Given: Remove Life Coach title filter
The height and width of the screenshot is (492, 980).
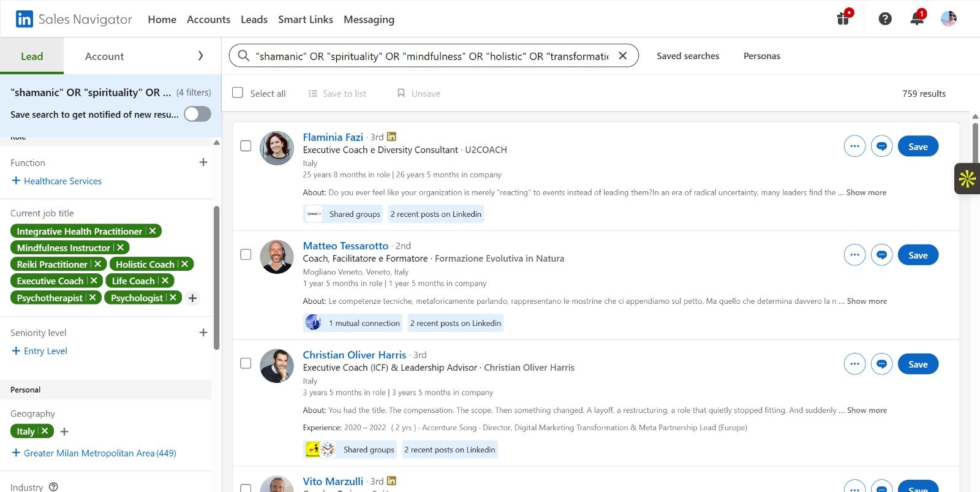Looking at the screenshot, I should pyautogui.click(x=165, y=281).
